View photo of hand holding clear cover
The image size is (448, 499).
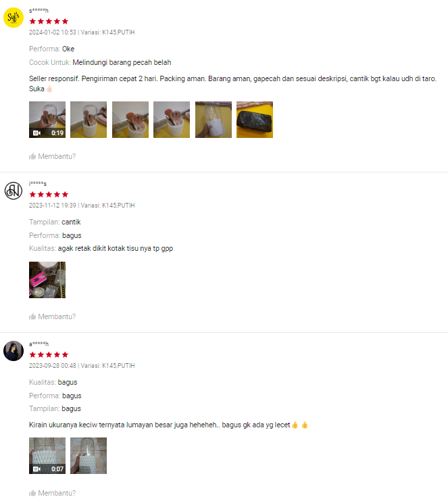[214, 120]
